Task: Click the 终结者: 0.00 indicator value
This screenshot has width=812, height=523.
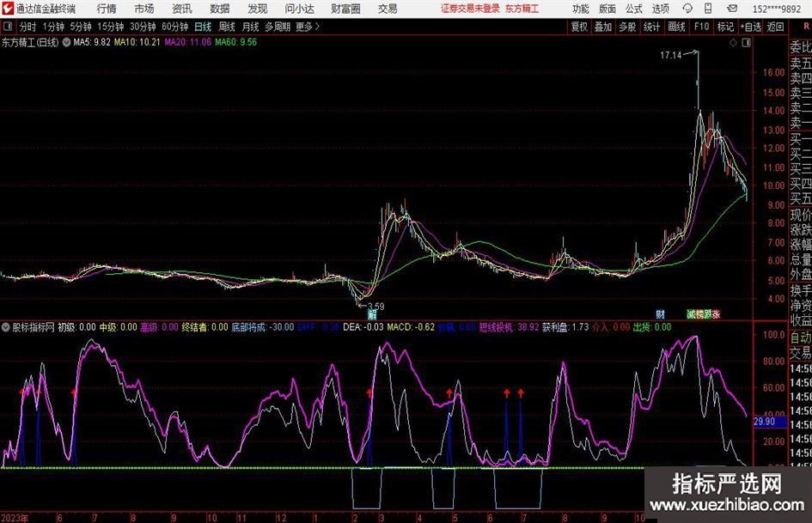Action: (205, 327)
